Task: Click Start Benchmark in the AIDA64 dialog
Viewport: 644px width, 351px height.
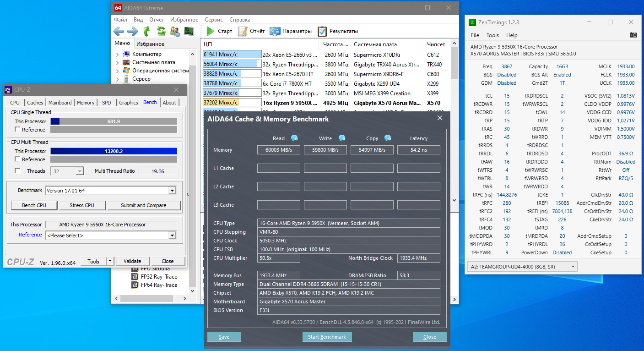Action: tap(327, 337)
